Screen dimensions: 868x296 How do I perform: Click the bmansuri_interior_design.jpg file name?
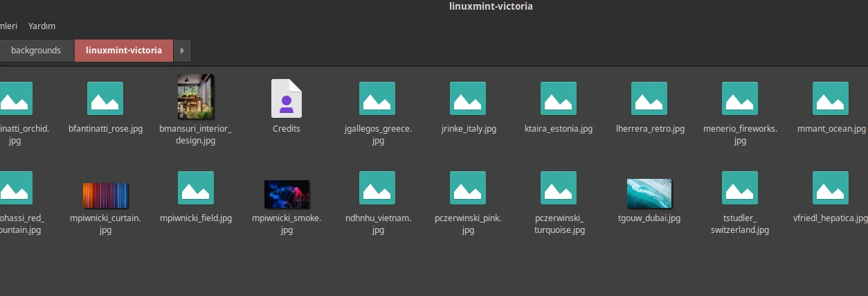tap(196, 134)
